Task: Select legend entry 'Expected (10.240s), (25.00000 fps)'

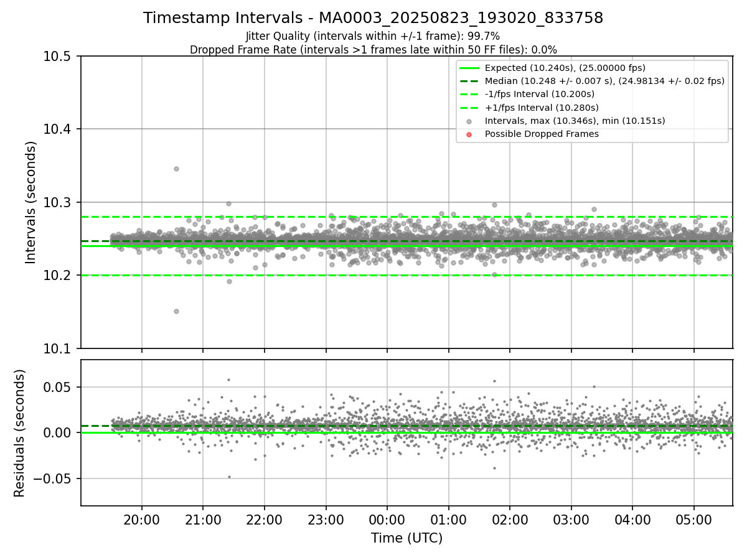Action: tap(565, 68)
